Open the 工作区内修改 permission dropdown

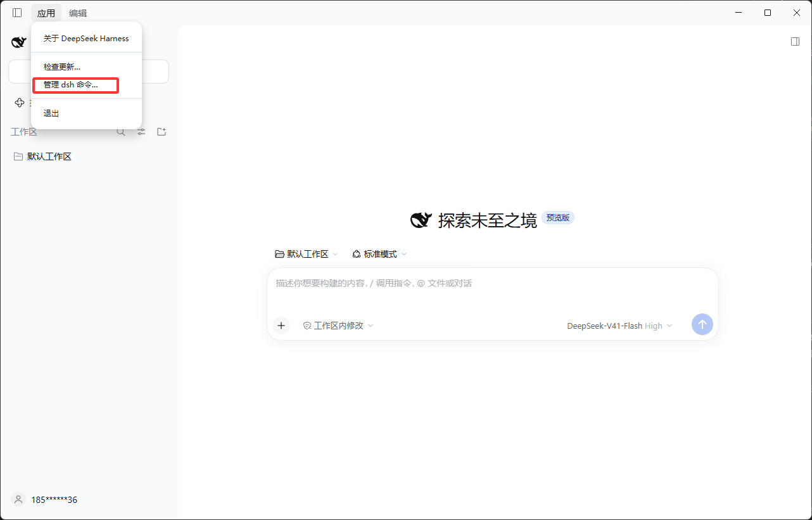click(x=338, y=326)
